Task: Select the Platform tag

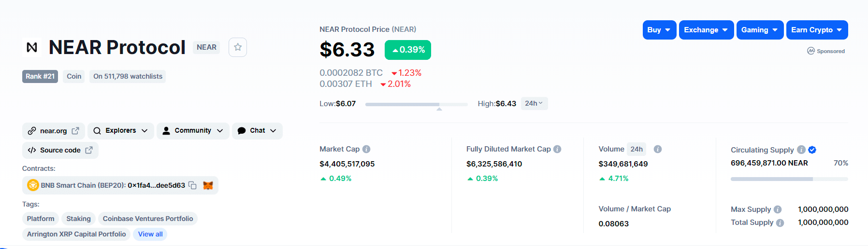Action: (x=41, y=219)
